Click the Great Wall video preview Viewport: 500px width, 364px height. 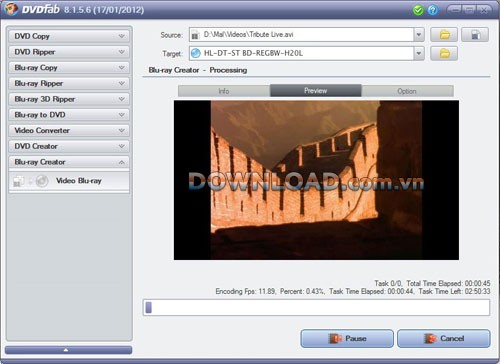(316, 180)
